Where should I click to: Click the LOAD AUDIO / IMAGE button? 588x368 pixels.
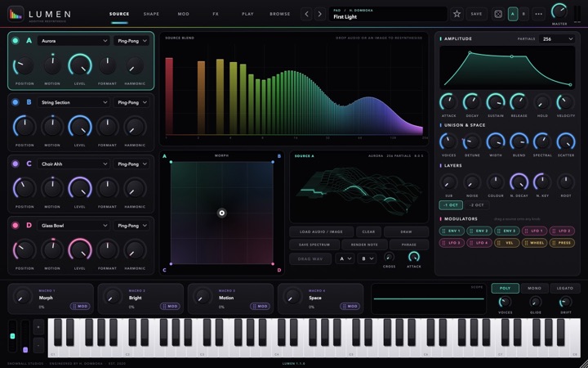tap(322, 231)
